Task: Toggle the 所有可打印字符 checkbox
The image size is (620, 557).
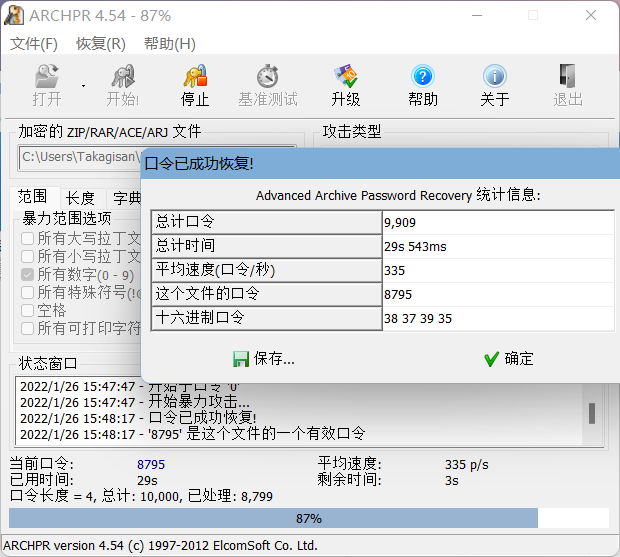Action: point(27,328)
